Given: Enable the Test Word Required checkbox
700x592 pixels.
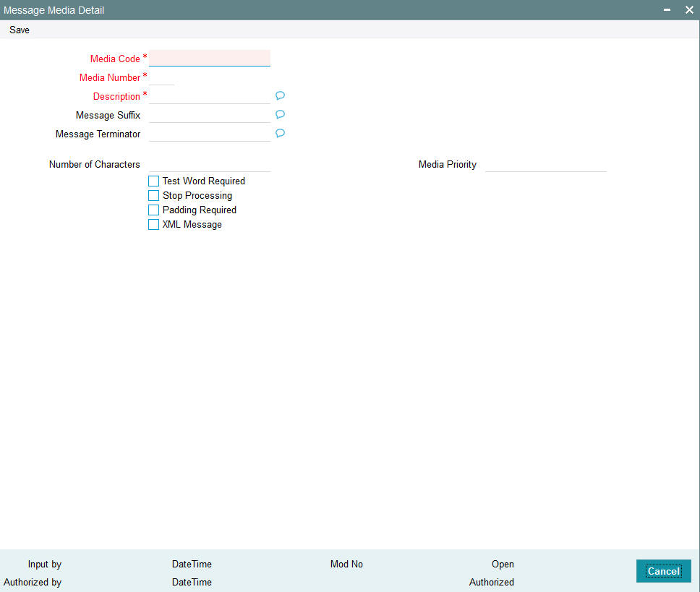Looking at the screenshot, I should 153,181.
